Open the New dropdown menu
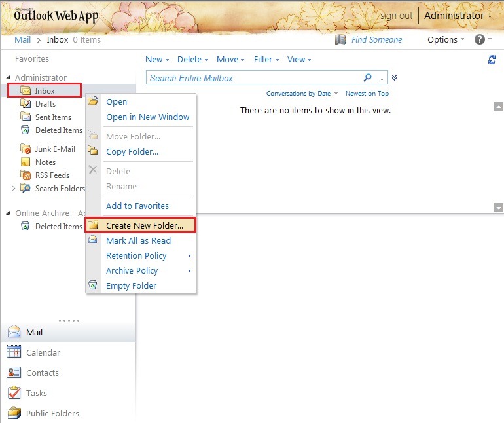The height and width of the screenshot is (423, 504). [x=156, y=59]
